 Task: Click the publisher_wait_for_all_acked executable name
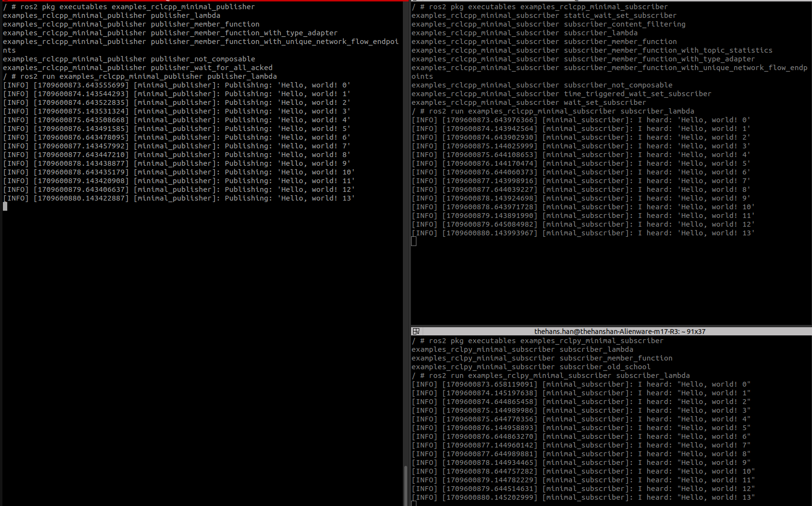coord(211,68)
